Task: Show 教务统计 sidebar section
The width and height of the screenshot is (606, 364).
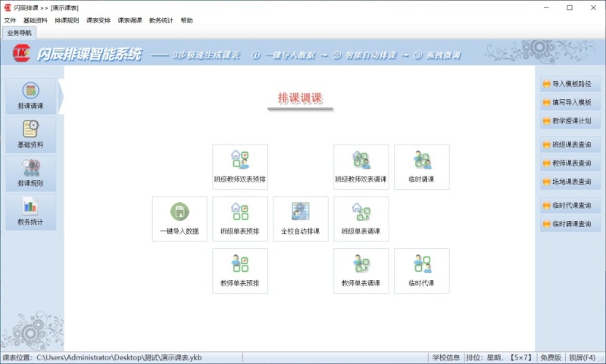Action: (30, 213)
